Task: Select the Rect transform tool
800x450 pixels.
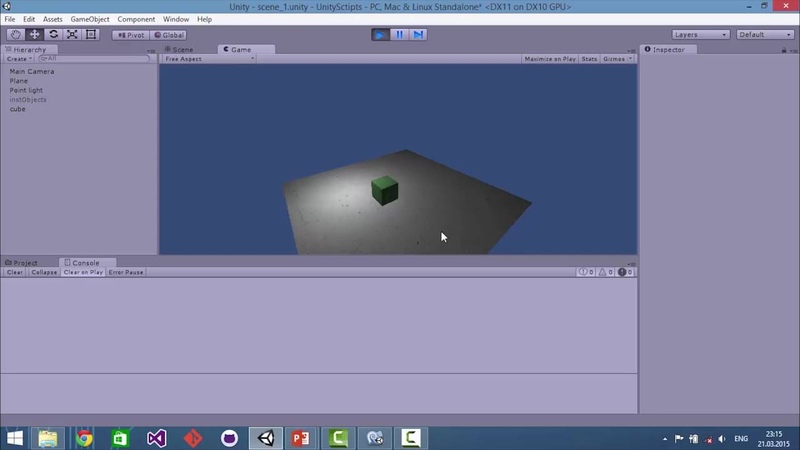Action: (x=91, y=35)
